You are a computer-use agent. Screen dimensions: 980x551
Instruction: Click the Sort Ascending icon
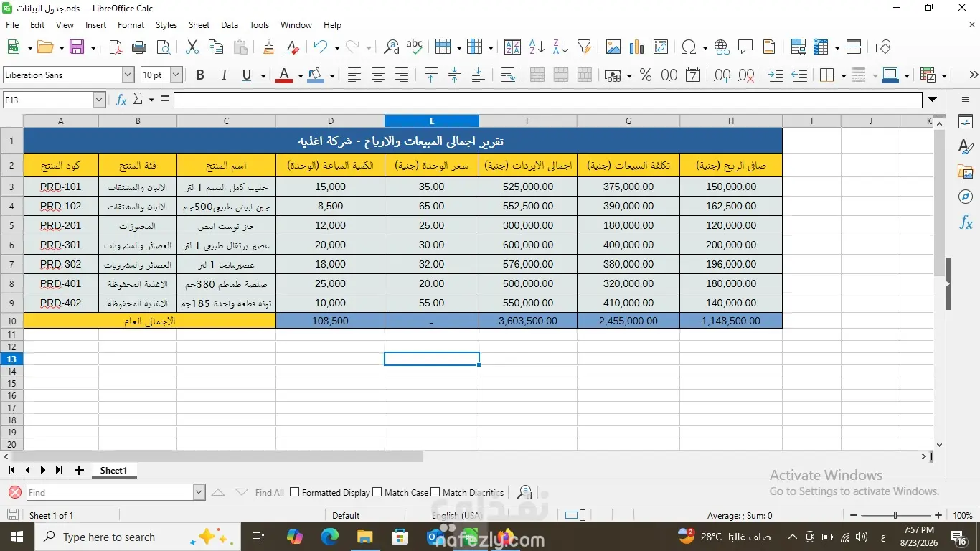coord(537,47)
